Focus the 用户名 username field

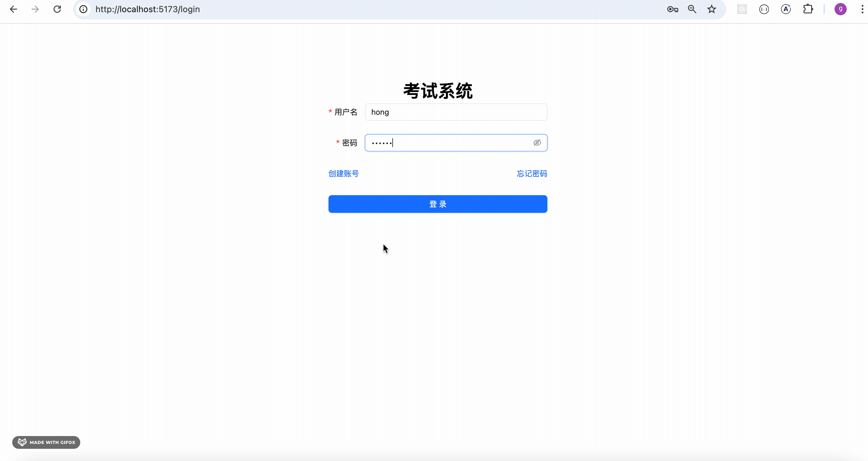tap(456, 112)
